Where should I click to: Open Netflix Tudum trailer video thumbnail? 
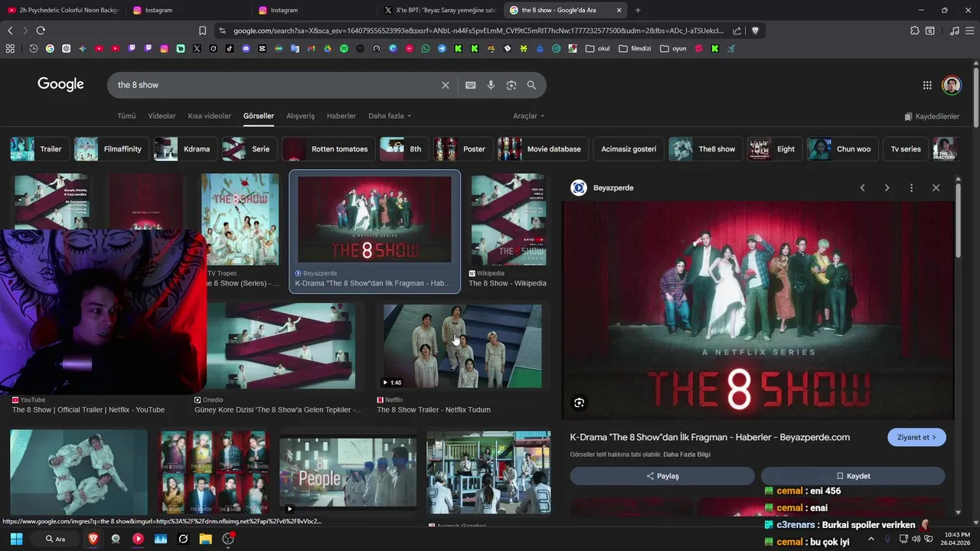[462, 346]
